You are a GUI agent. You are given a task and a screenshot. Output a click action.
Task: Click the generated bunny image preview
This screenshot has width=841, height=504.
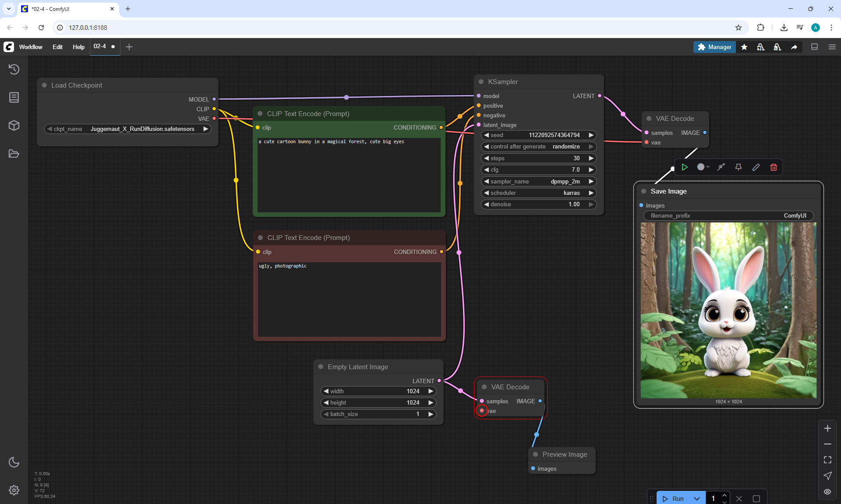728,310
